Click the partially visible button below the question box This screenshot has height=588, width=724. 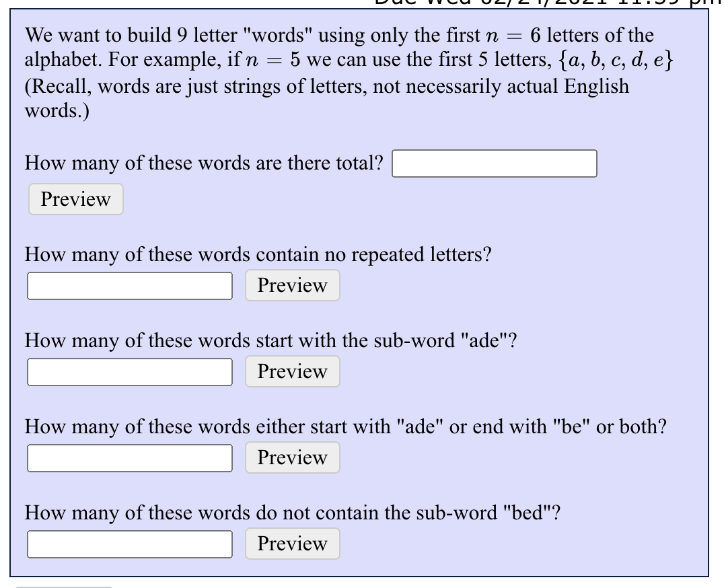pyautogui.click(x=64, y=587)
